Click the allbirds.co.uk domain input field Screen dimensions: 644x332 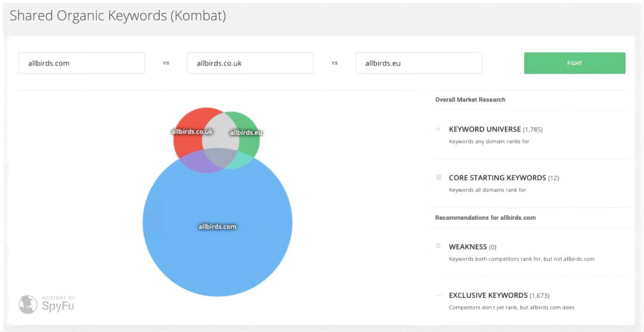pyautogui.click(x=250, y=63)
